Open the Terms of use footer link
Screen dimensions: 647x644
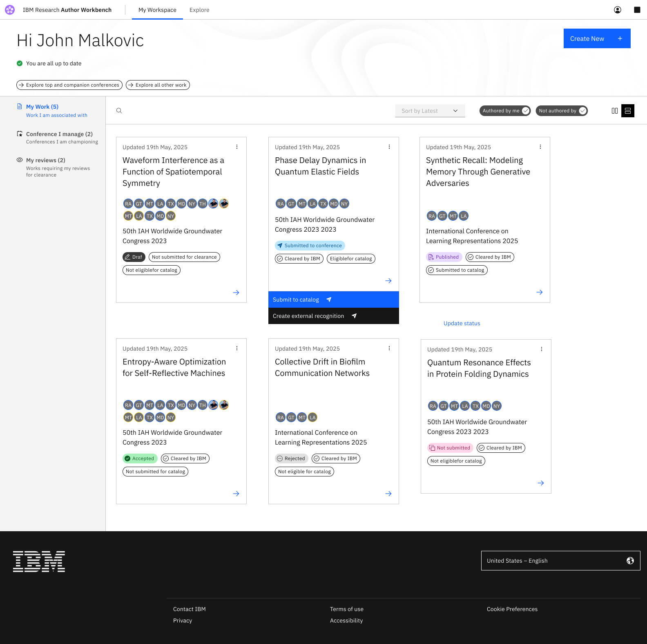pyautogui.click(x=347, y=609)
